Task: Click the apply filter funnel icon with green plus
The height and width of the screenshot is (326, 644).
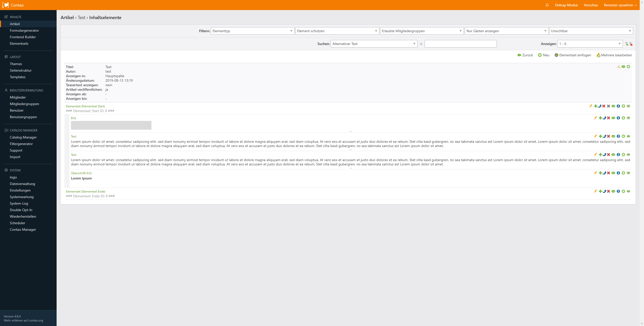Action: tap(627, 44)
